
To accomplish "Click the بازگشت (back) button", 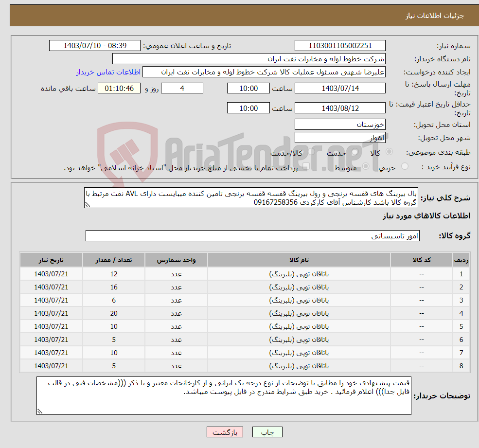I will tap(225, 432).
